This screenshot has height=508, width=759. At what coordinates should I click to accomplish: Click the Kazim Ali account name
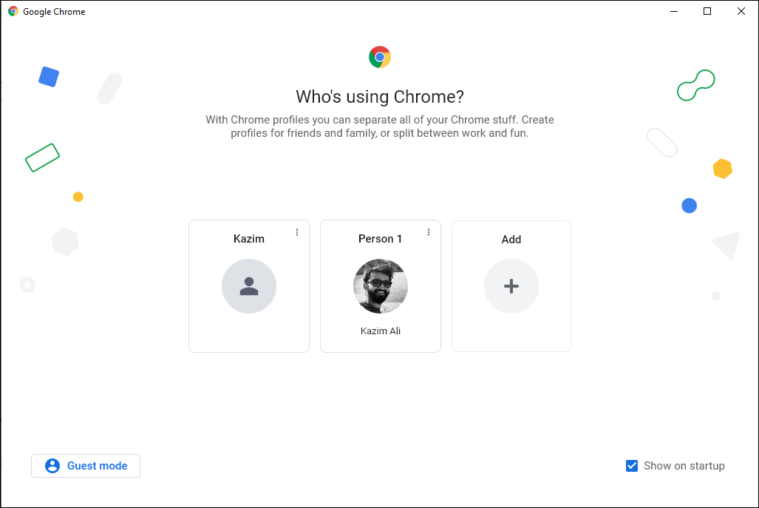(380, 331)
